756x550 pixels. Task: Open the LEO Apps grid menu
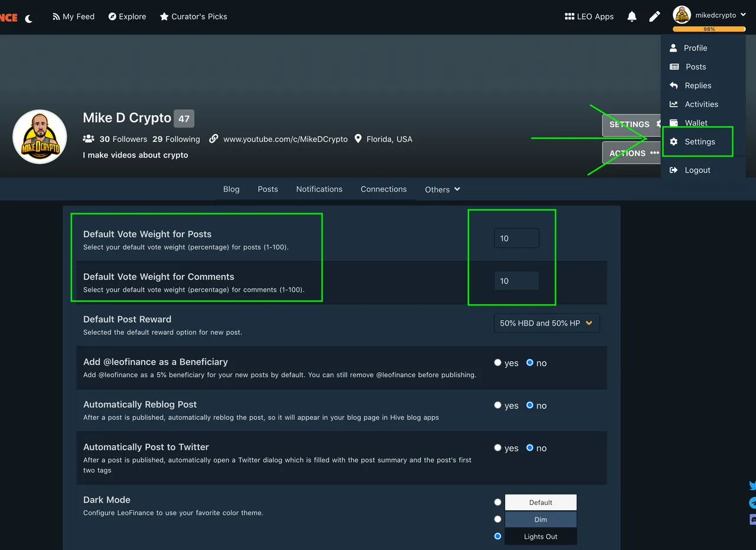(x=589, y=17)
